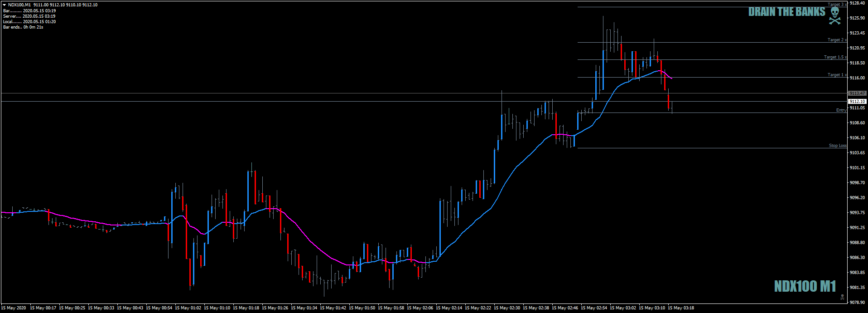Image resolution: width=868 pixels, height=313 pixels.
Task: Click the grey price tag 9113.47
Action: point(857,93)
